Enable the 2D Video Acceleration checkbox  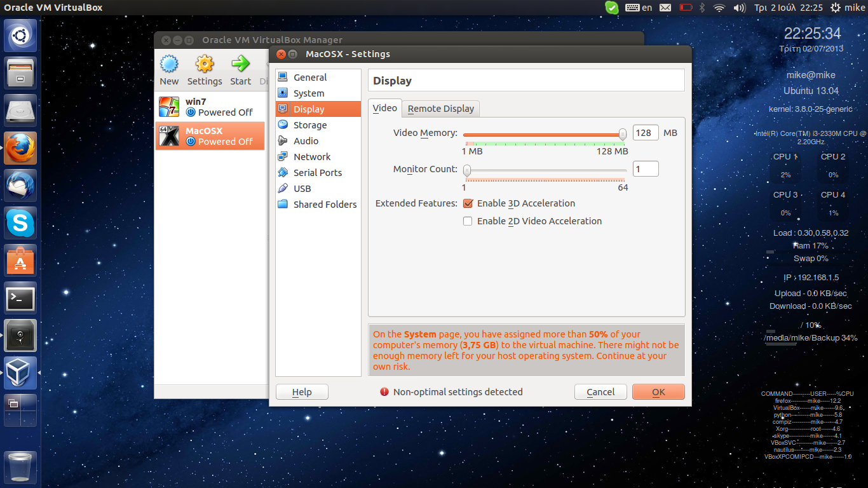[x=468, y=222]
